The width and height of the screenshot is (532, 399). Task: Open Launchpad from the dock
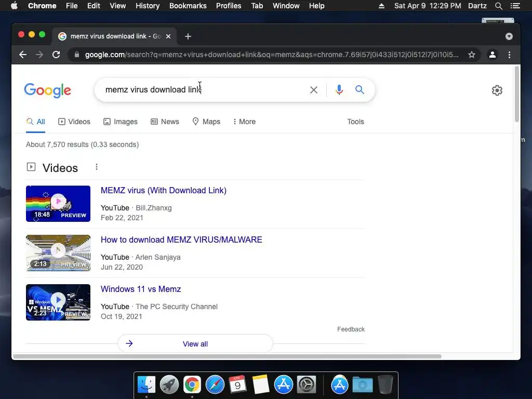169,384
